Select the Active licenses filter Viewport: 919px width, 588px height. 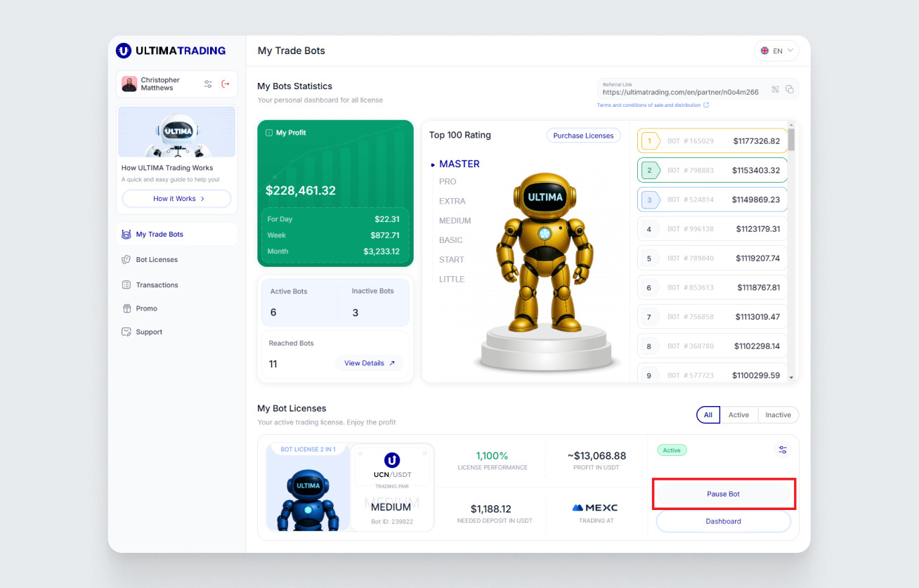(738, 415)
